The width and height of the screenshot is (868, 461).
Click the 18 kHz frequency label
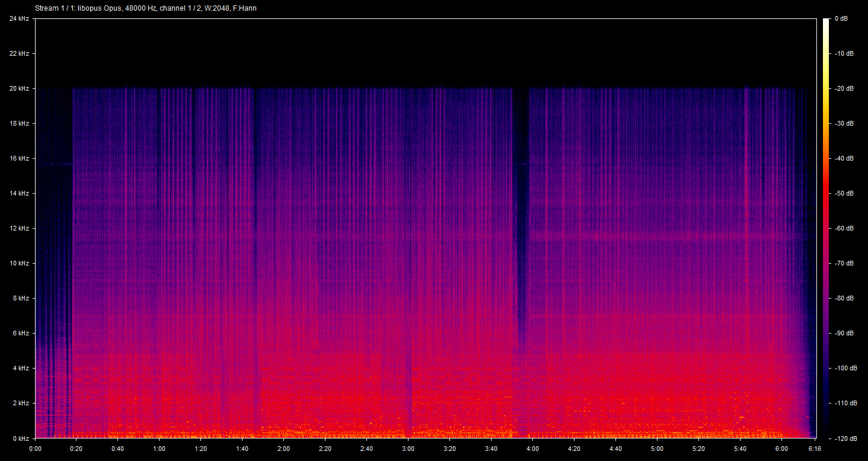(18, 123)
